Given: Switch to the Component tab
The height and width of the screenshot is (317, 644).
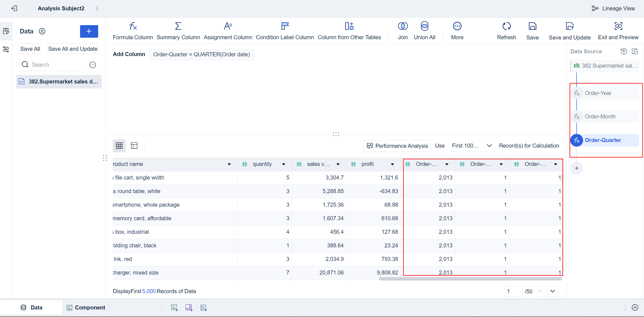Looking at the screenshot, I should coord(86,307).
